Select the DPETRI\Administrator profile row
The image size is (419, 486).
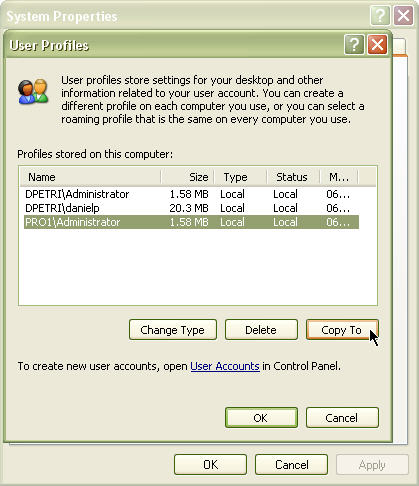(191, 194)
